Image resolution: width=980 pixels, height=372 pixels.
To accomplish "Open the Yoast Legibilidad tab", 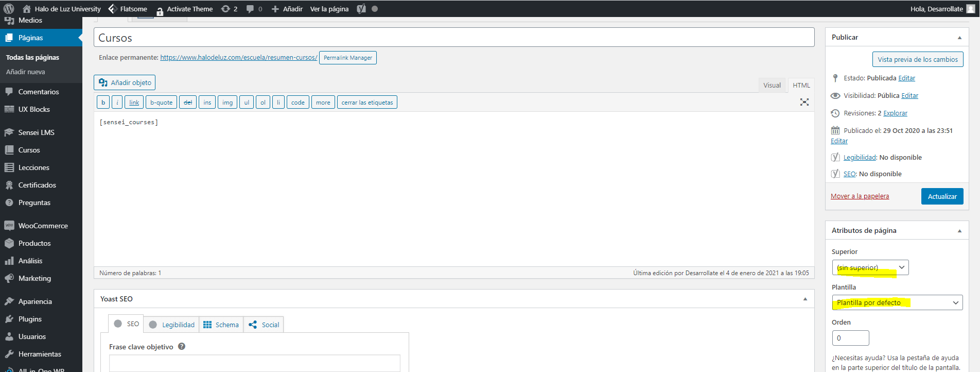I will pyautogui.click(x=172, y=325).
